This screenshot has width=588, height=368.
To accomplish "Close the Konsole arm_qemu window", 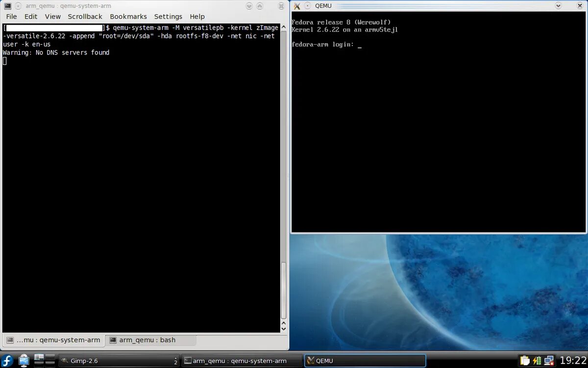I will coord(281,6).
